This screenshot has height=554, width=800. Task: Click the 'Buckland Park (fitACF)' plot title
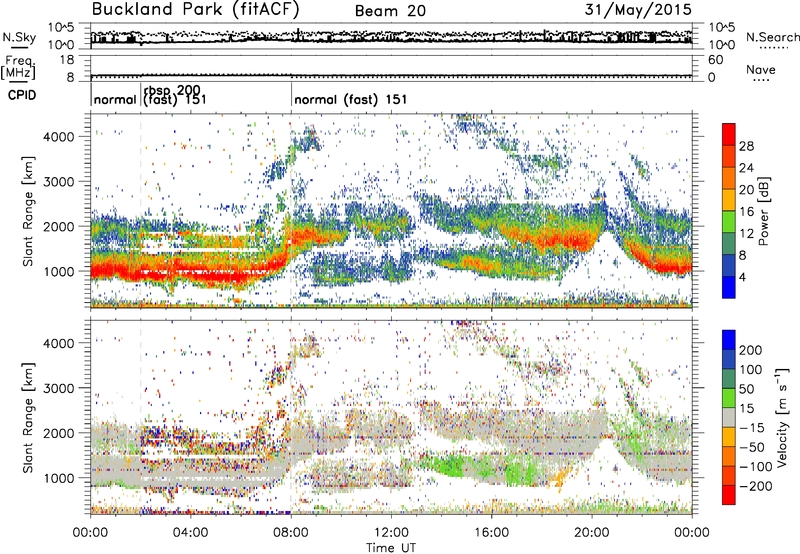(195, 10)
